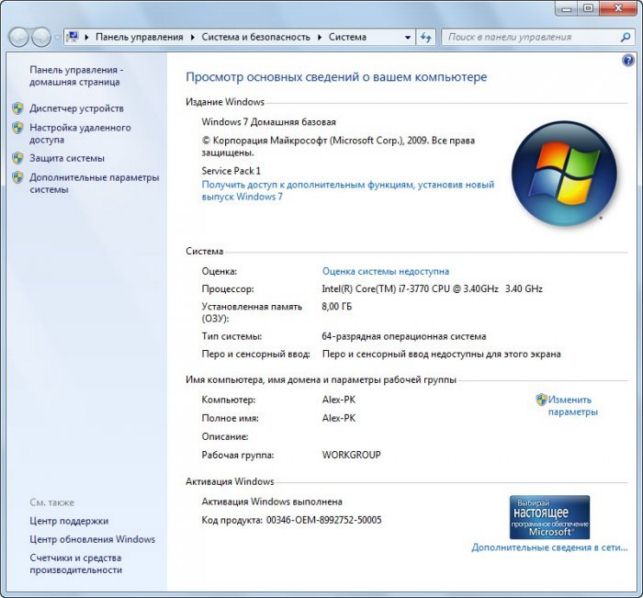This screenshot has width=643, height=598.
Task: Go back with the Back arrow button
Action: pos(18,37)
